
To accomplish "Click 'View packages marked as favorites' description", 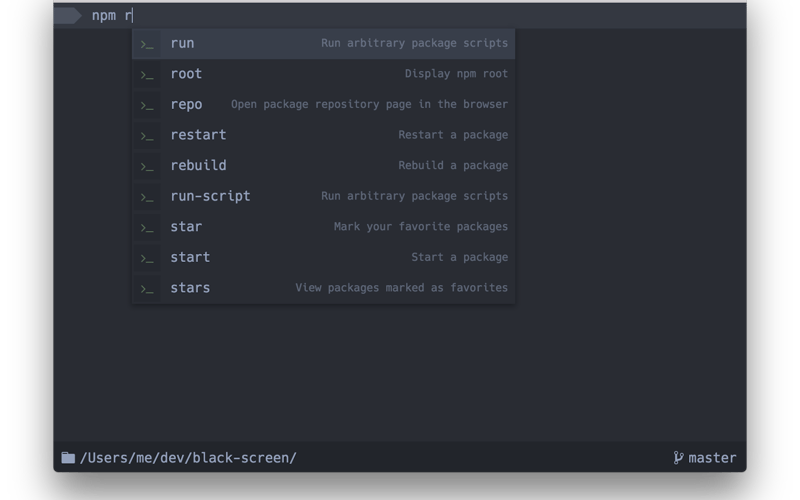I will (x=402, y=288).
